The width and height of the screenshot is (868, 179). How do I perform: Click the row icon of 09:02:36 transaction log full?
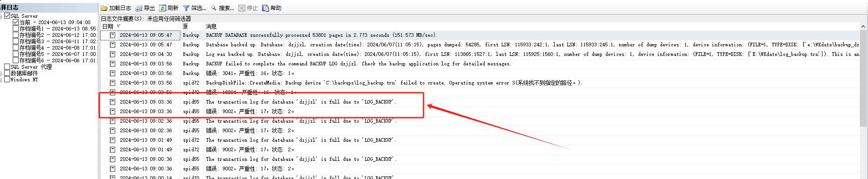pos(112,121)
